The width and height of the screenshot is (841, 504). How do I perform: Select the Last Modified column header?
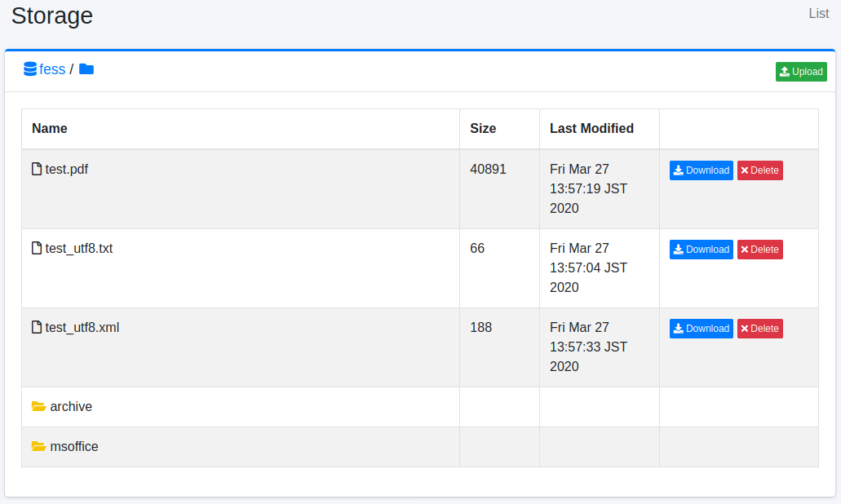[591, 128]
